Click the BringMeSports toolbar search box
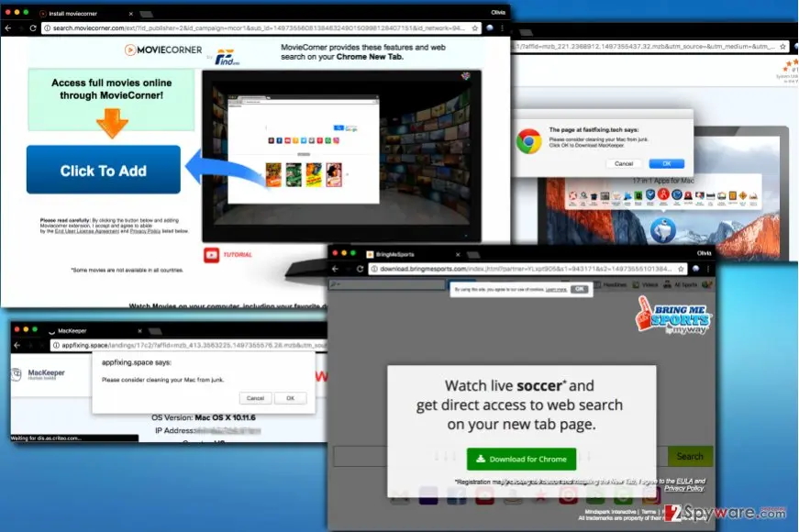Screen dimensions: 799x532 [x=387, y=285]
